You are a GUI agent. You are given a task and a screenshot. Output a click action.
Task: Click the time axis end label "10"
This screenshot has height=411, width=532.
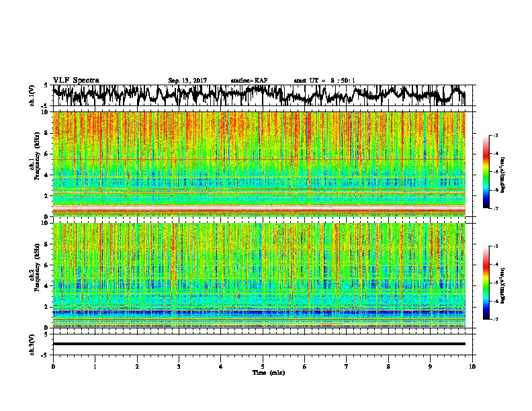[472, 367]
